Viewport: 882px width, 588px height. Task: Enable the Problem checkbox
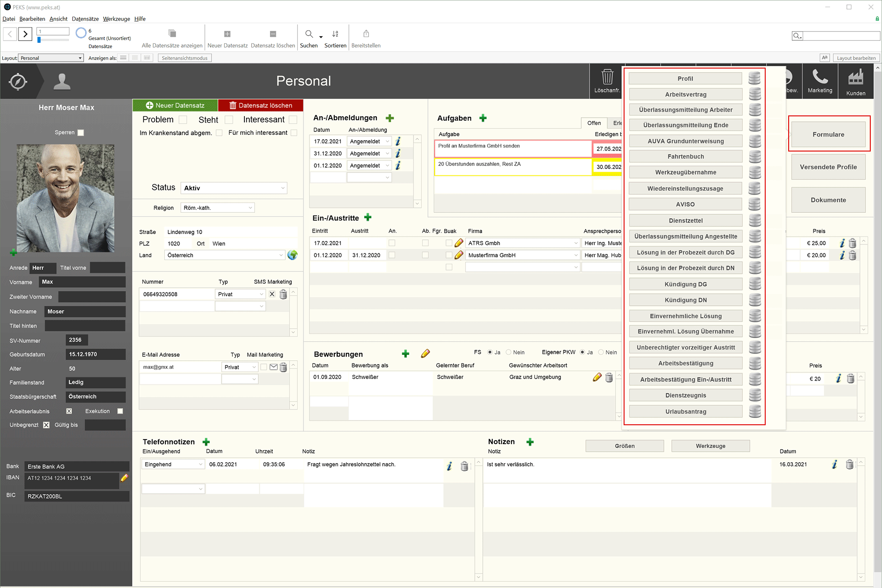tap(183, 119)
